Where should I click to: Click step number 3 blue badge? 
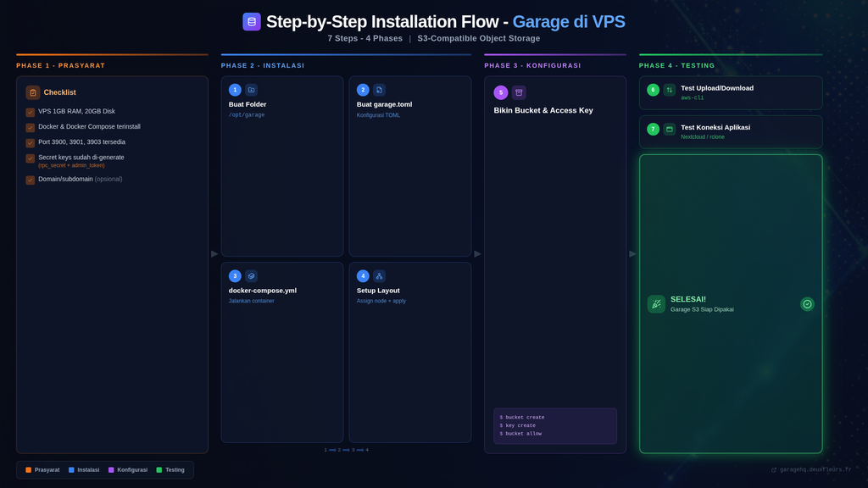(235, 275)
